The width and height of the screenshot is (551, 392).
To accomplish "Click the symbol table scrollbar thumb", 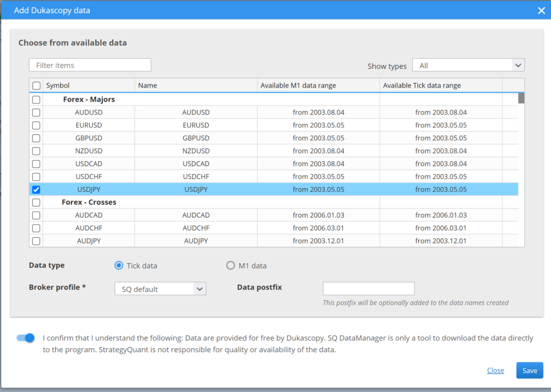I will tap(521, 98).
